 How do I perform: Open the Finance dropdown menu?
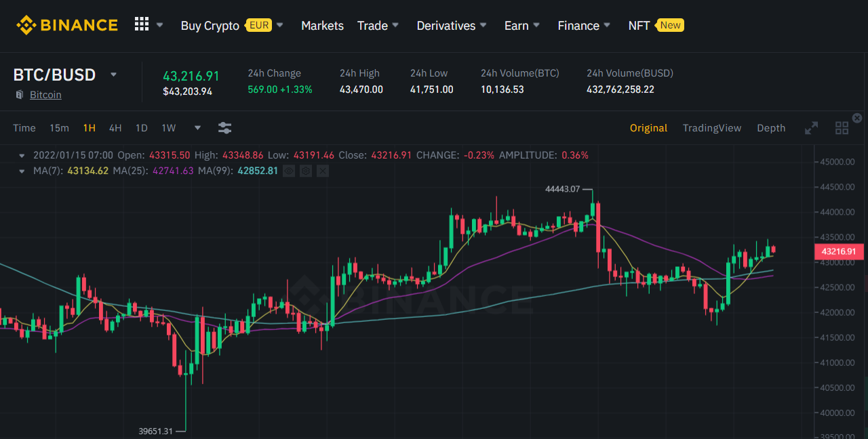point(584,25)
